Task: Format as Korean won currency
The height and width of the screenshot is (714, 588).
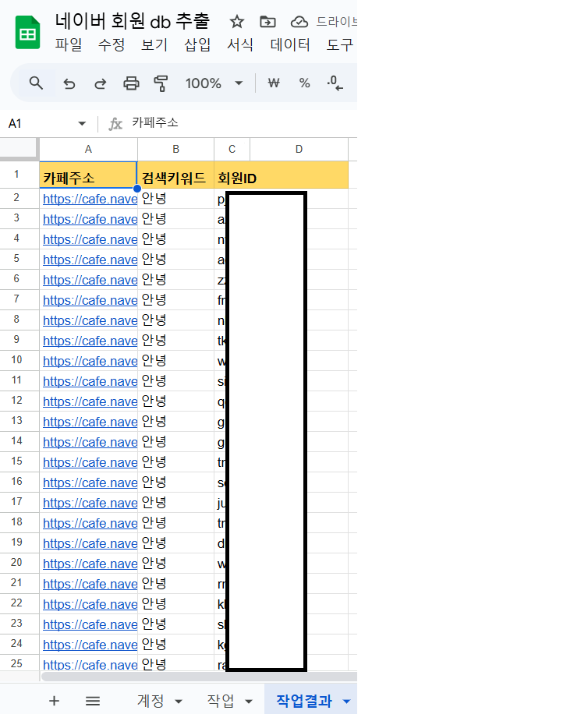Action: pyautogui.click(x=274, y=83)
